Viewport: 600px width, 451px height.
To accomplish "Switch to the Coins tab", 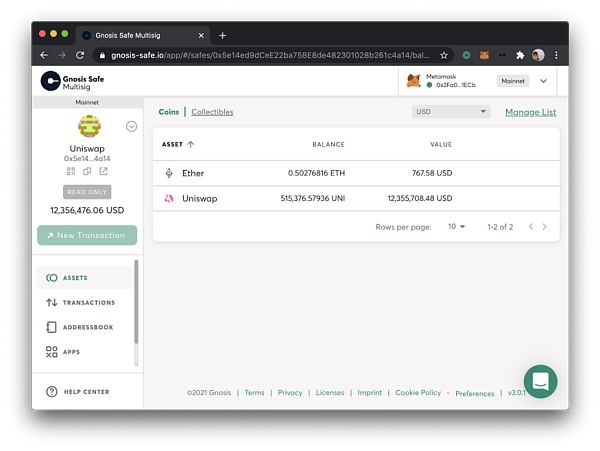I will [169, 112].
